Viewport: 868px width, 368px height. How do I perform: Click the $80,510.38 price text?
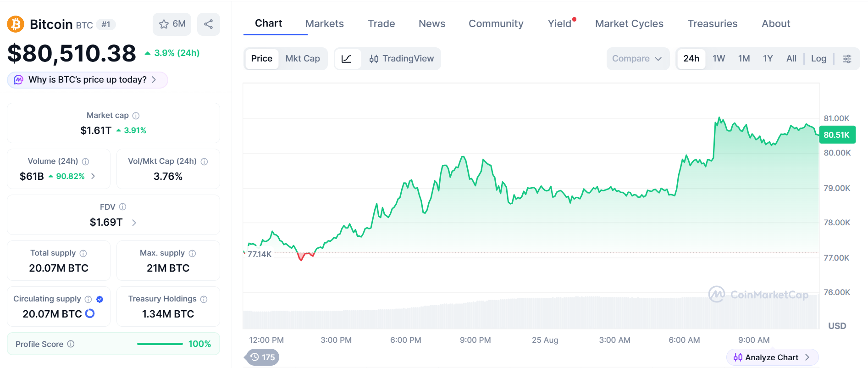click(x=72, y=53)
